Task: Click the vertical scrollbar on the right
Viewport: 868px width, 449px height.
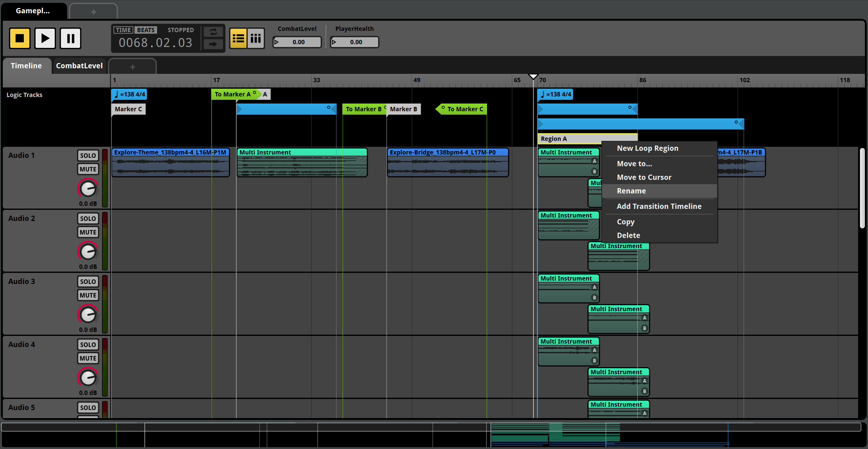Action: 862,188
